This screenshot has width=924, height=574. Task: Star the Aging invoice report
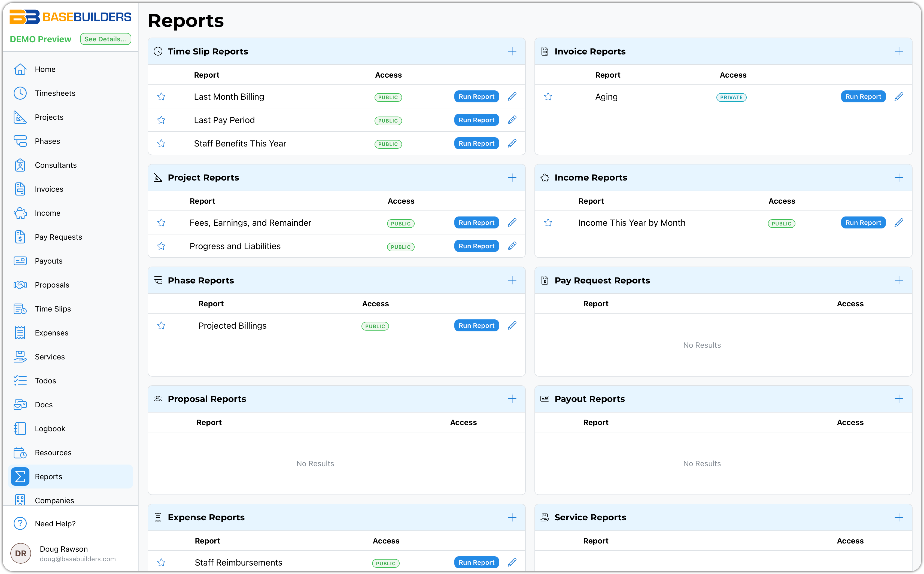pos(548,96)
